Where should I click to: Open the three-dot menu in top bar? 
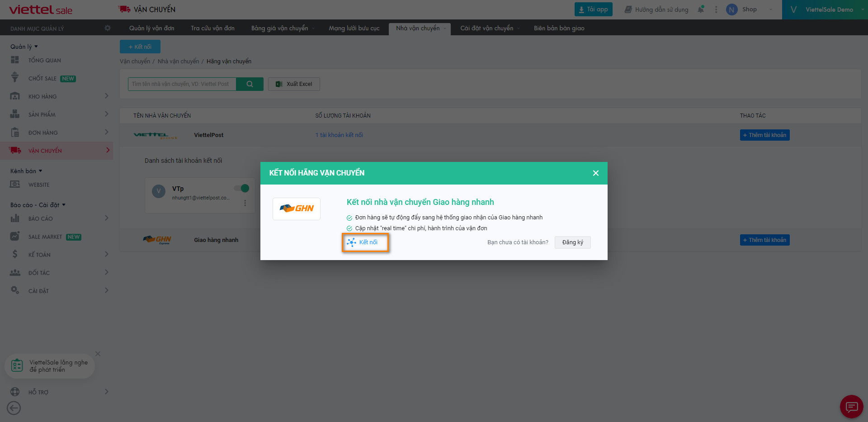716,9
